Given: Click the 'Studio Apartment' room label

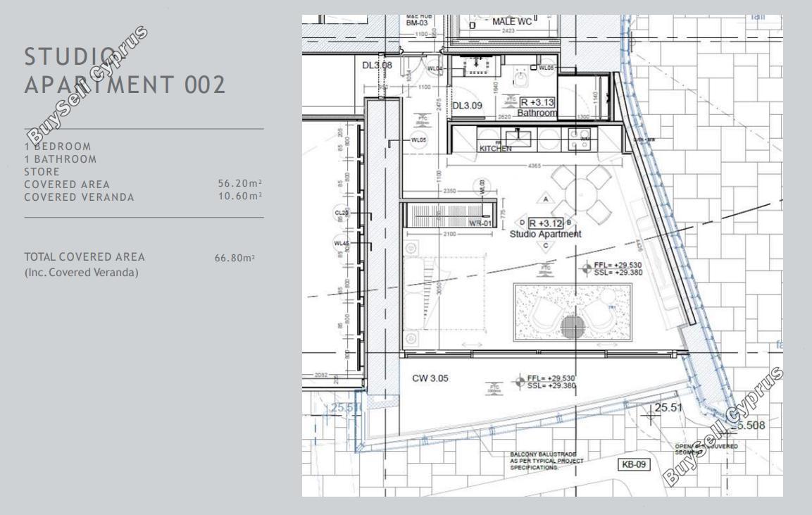Looking at the screenshot, I should pyautogui.click(x=545, y=234).
